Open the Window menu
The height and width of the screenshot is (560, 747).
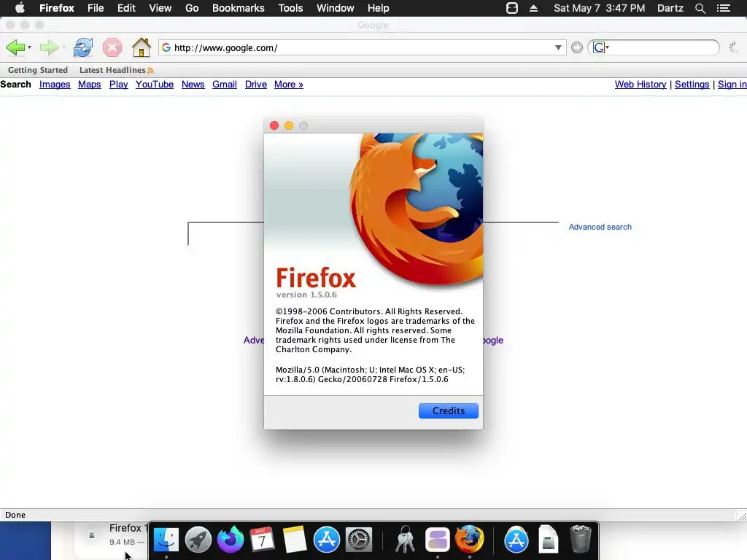click(x=336, y=8)
